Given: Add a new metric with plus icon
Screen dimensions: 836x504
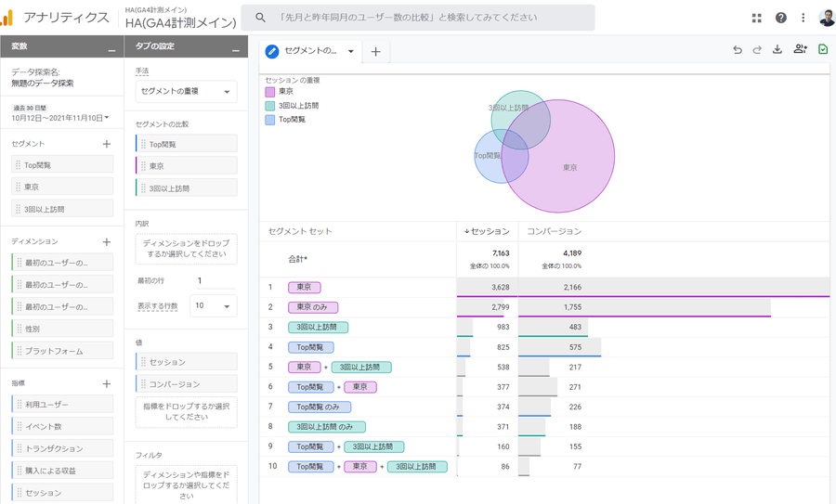Looking at the screenshot, I should [x=107, y=383].
